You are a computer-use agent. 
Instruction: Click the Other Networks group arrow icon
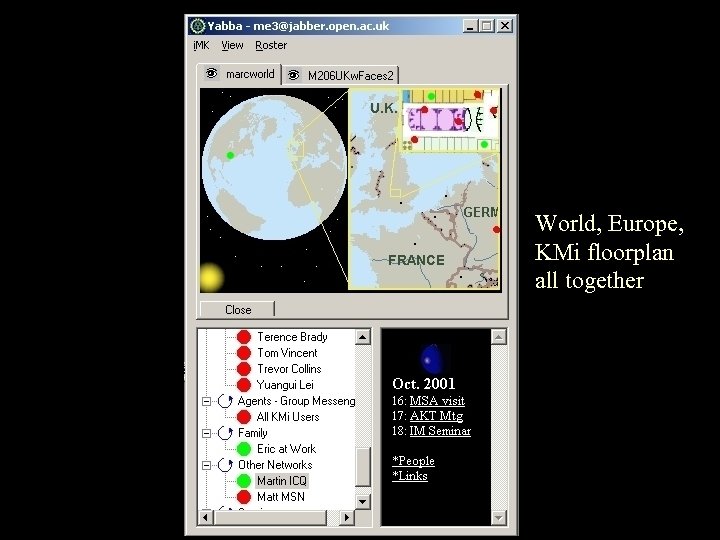point(225,465)
